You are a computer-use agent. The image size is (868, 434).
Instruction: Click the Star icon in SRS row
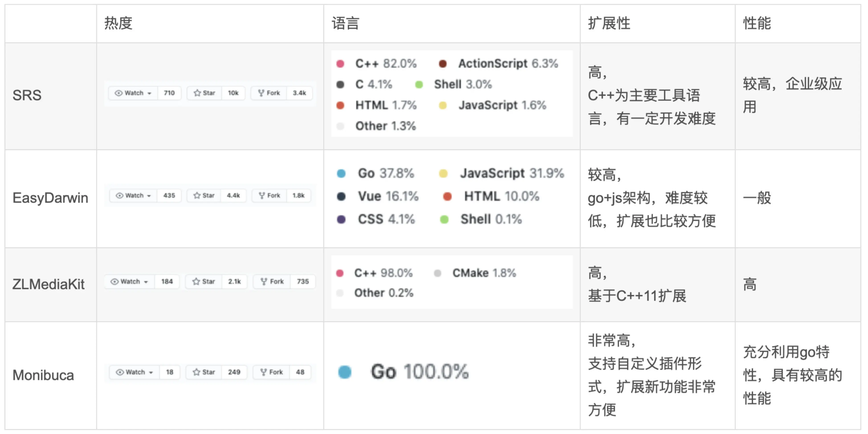click(197, 93)
